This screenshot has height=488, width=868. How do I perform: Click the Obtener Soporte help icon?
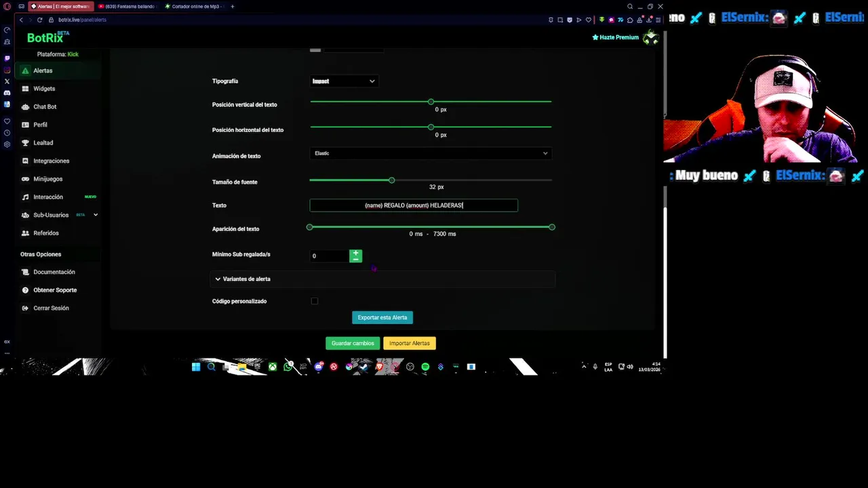[25, 290]
